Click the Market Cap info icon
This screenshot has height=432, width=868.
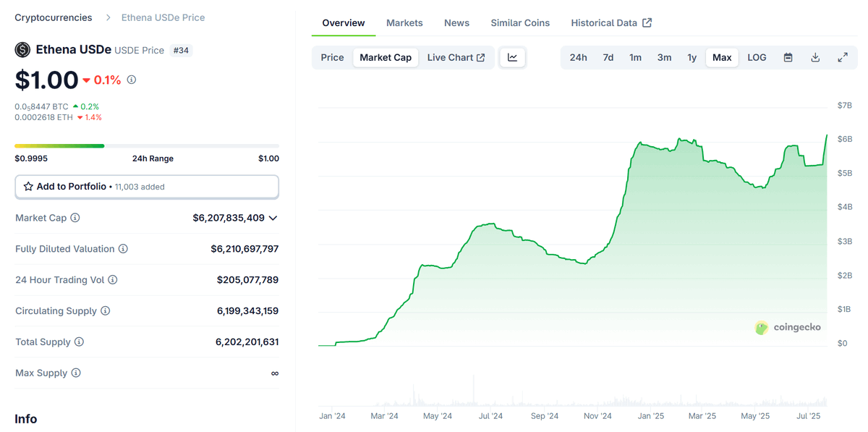pyautogui.click(x=75, y=218)
